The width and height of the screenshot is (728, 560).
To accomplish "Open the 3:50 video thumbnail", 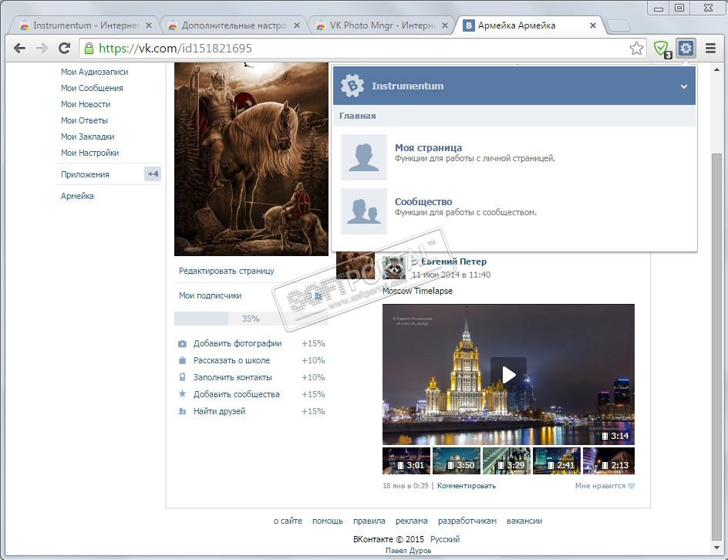I will [x=457, y=460].
